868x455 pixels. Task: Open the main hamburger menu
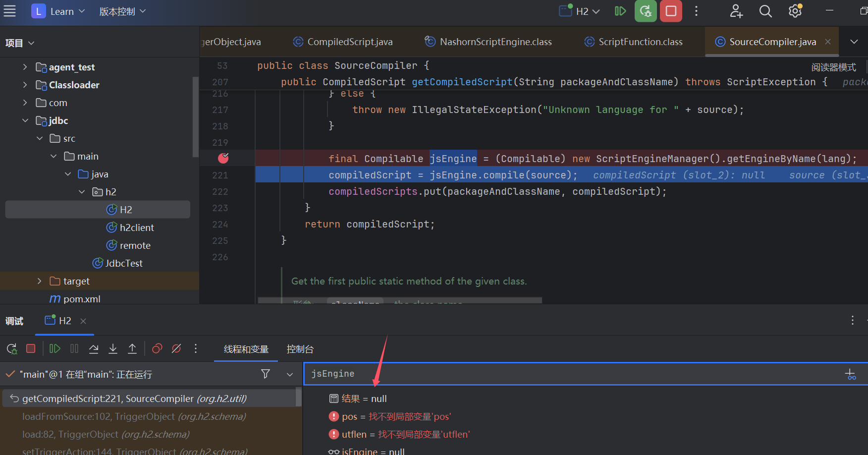pos(10,11)
